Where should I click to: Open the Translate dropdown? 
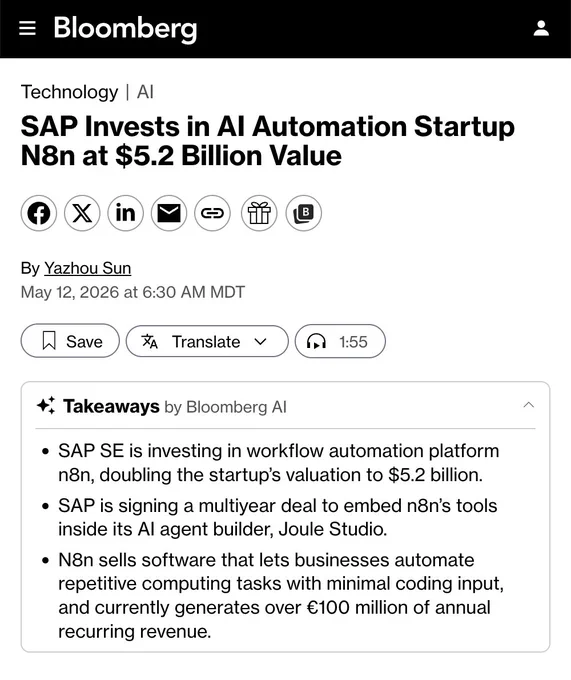pos(207,341)
